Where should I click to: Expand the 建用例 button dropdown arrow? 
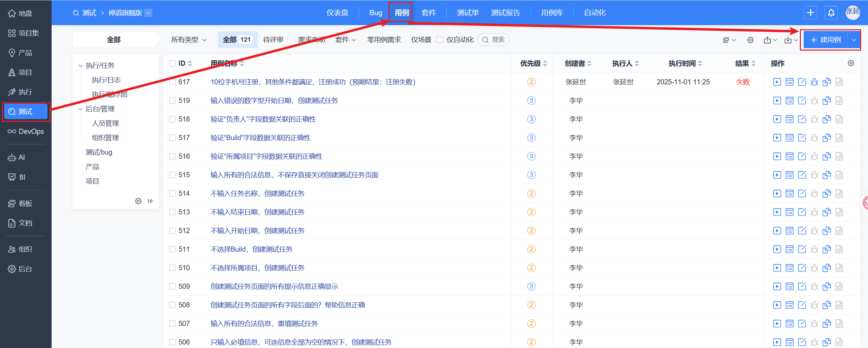pyautogui.click(x=854, y=40)
